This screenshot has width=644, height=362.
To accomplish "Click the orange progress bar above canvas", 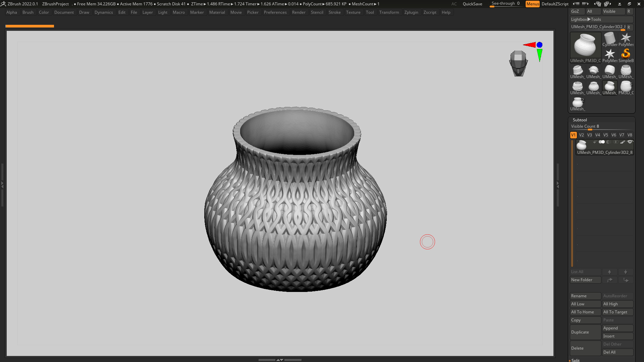I will (x=30, y=26).
